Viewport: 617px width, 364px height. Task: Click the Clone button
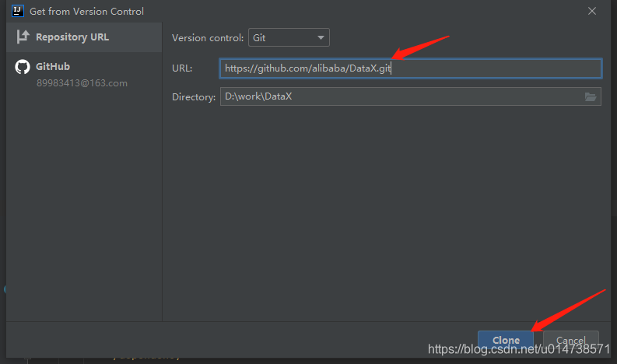click(506, 340)
